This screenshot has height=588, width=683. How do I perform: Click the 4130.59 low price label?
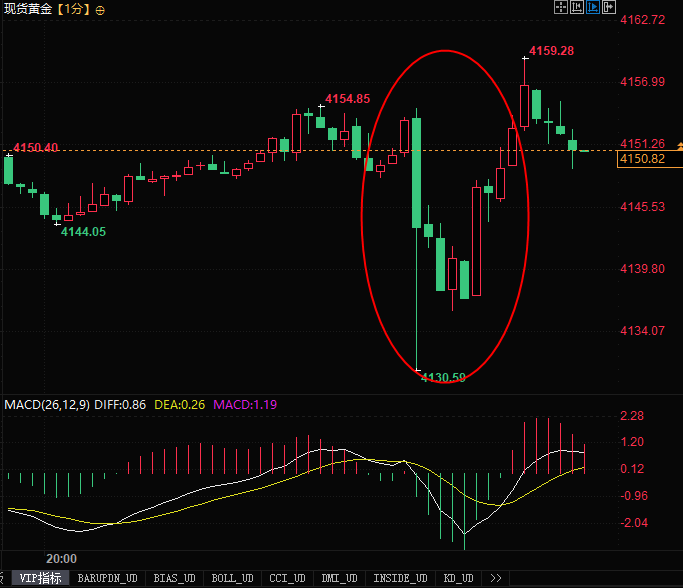click(x=443, y=377)
